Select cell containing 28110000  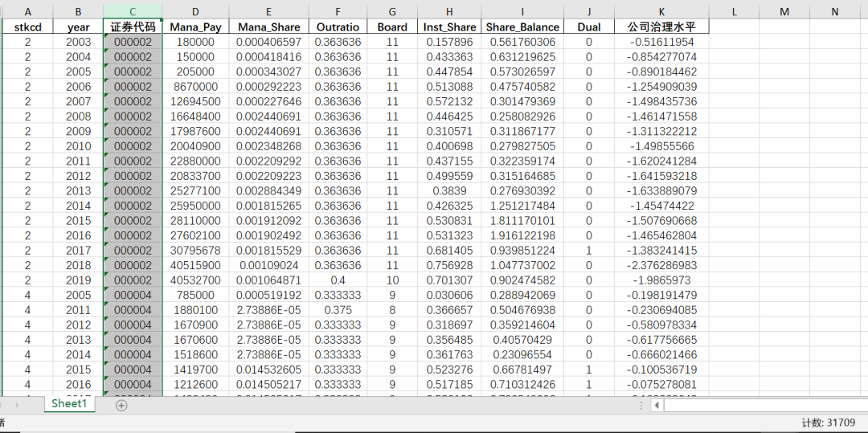(195, 221)
